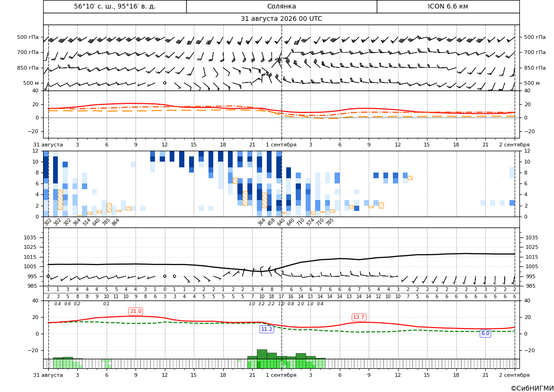This screenshot has height=392, width=554.
Task: Click the 500 гПа left axis label
Action: point(28,37)
